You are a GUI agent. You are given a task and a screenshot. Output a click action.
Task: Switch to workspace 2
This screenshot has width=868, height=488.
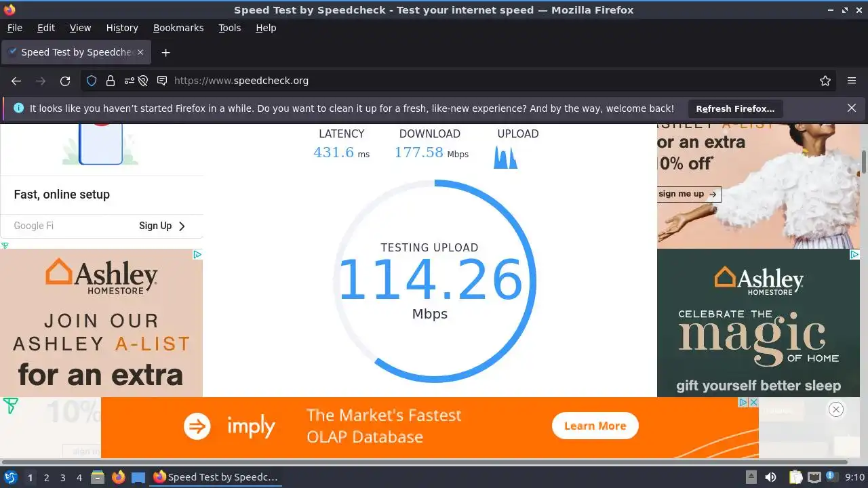46,478
